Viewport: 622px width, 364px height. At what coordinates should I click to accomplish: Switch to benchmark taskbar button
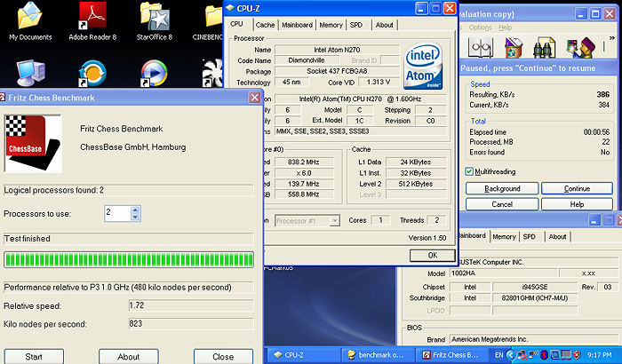[x=378, y=355]
